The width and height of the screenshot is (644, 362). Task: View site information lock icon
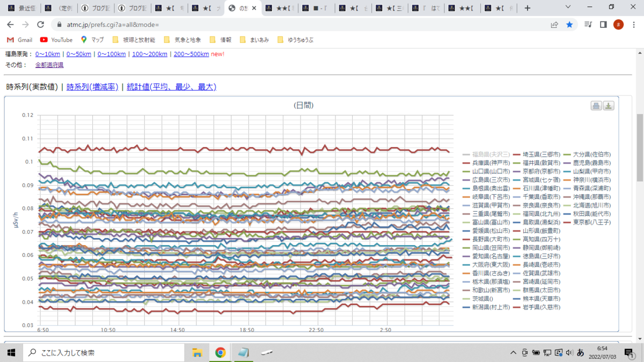(x=60, y=25)
